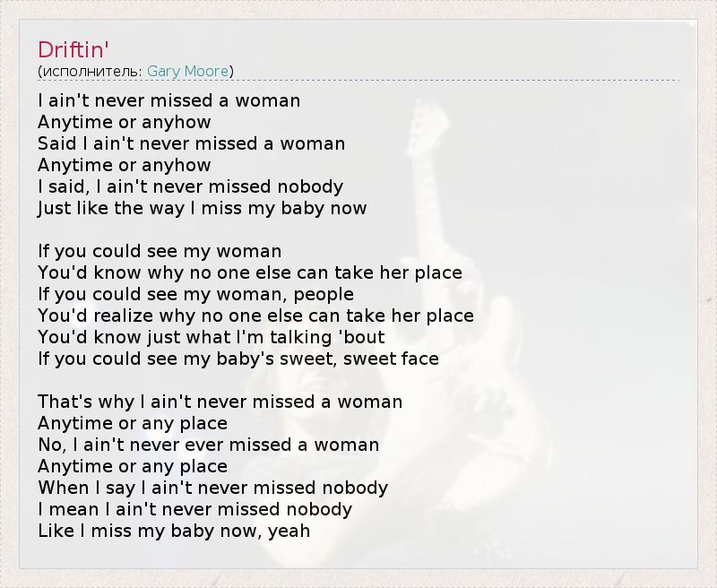Click the line 'Said I ain't never missed a woman'
Image resolution: width=717 pixels, height=588 pixels.
click(191, 143)
